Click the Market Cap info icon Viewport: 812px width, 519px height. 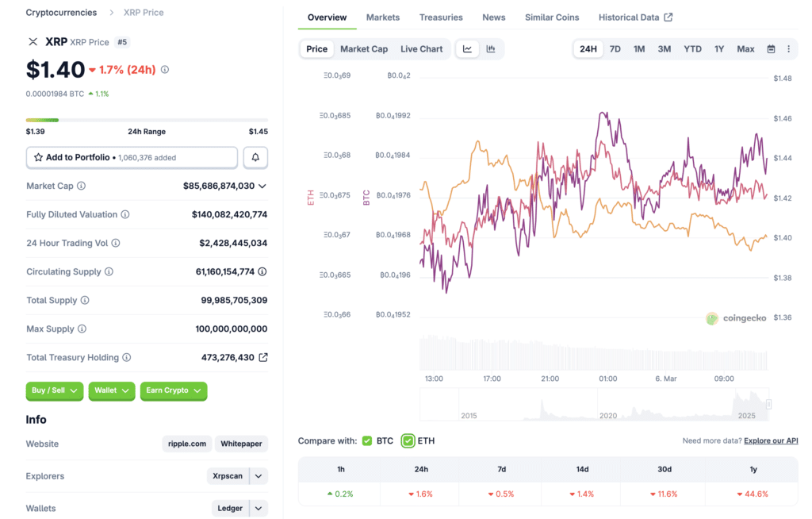[x=82, y=186]
